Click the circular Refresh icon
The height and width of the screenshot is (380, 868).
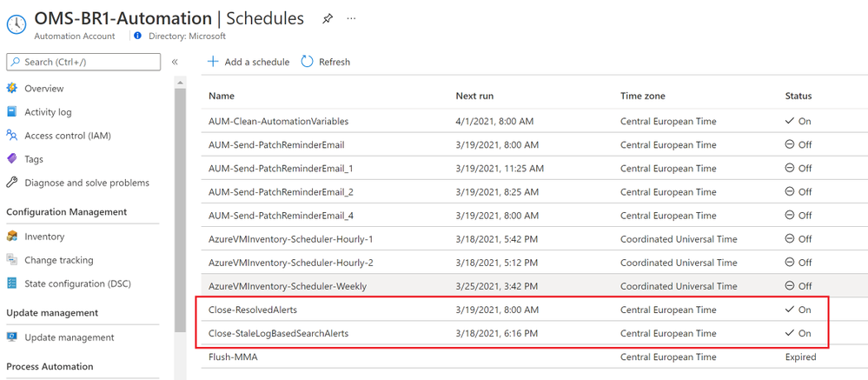coord(308,62)
